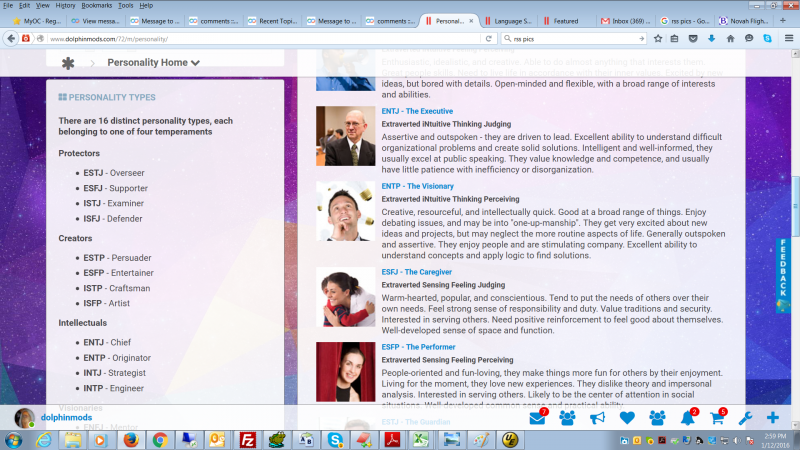Screen dimensions: 800x450
Task: Open a new browser tab
Action: [783, 20]
